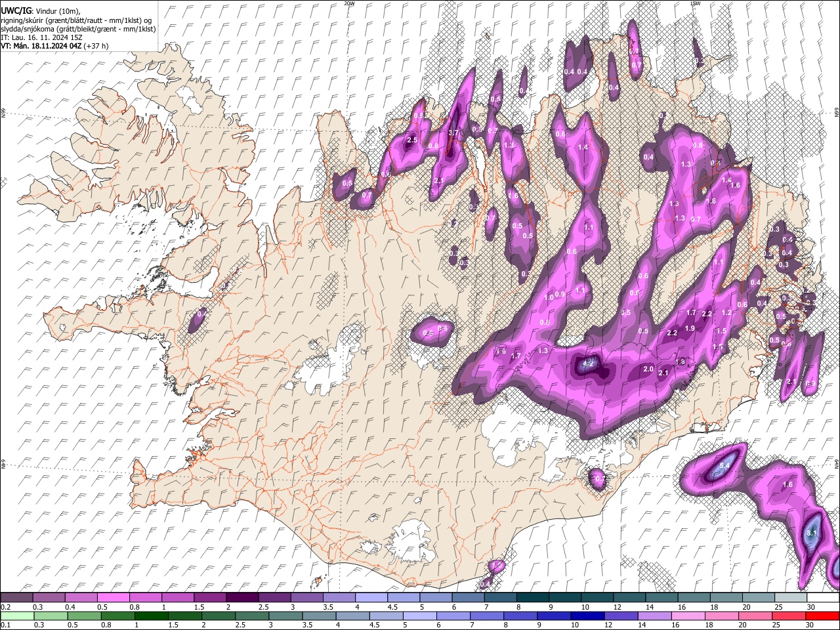Pick navy blue 10 mm swatch in lower legend
840x630 pixels.
click(x=587, y=616)
